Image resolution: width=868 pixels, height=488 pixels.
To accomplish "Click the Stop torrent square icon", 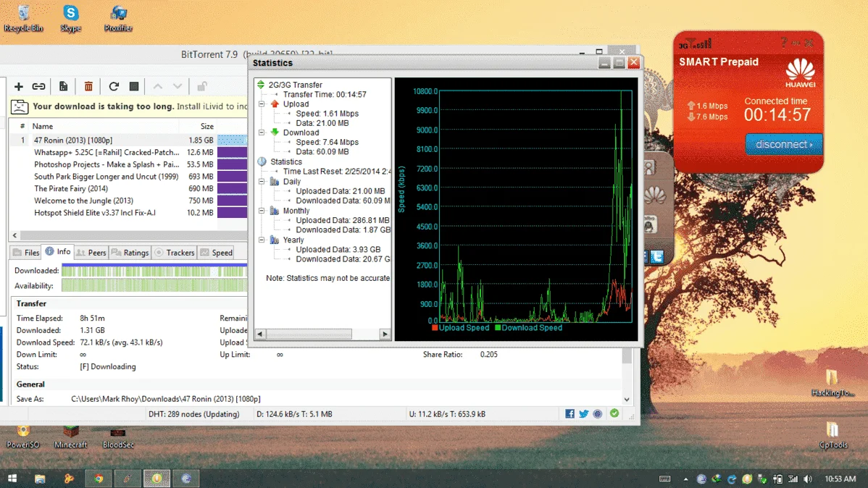I will (x=133, y=86).
